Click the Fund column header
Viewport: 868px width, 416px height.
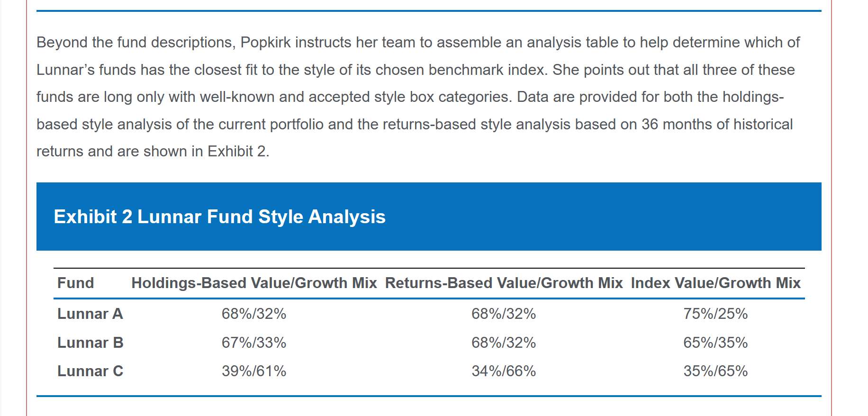pyautogui.click(x=75, y=283)
